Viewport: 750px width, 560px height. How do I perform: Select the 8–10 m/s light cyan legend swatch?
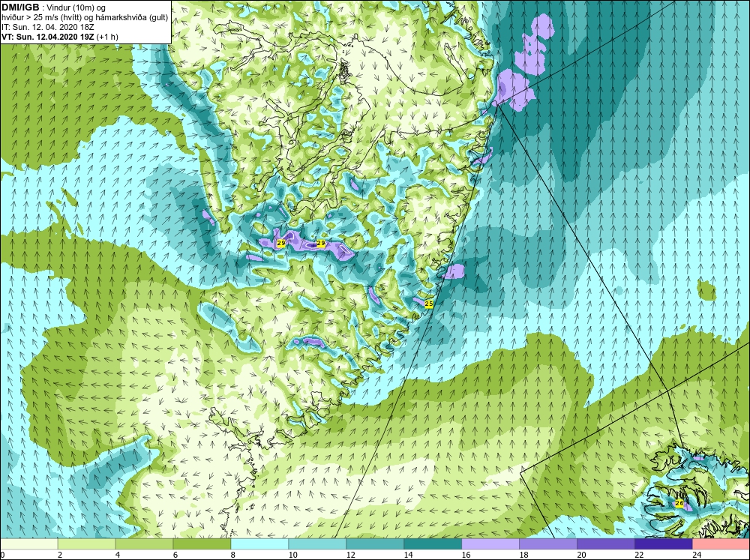259,544
